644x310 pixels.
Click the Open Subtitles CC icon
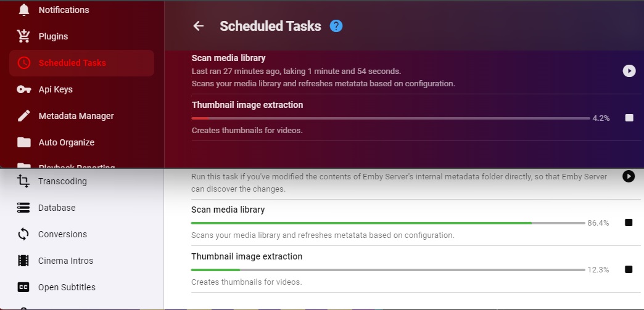click(x=24, y=287)
